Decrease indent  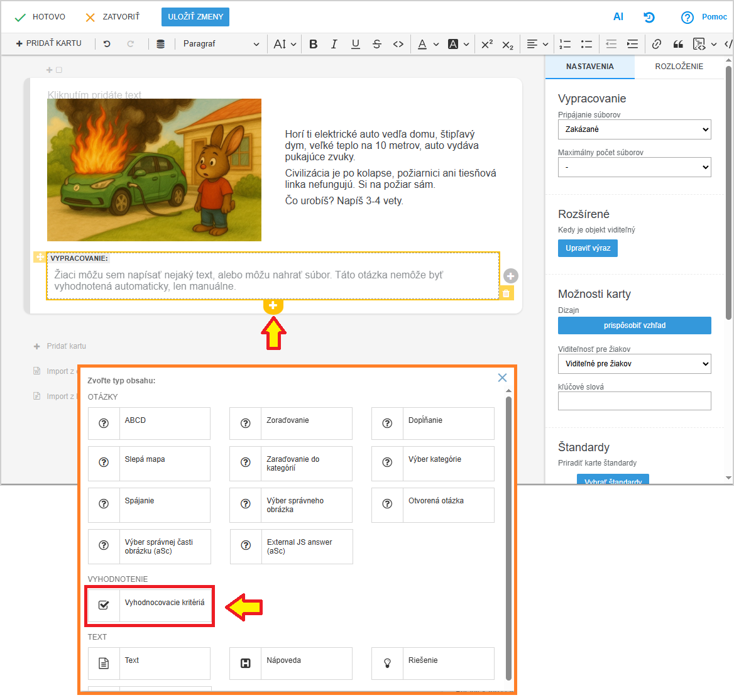pyautogui.click(x=611, y=44)
